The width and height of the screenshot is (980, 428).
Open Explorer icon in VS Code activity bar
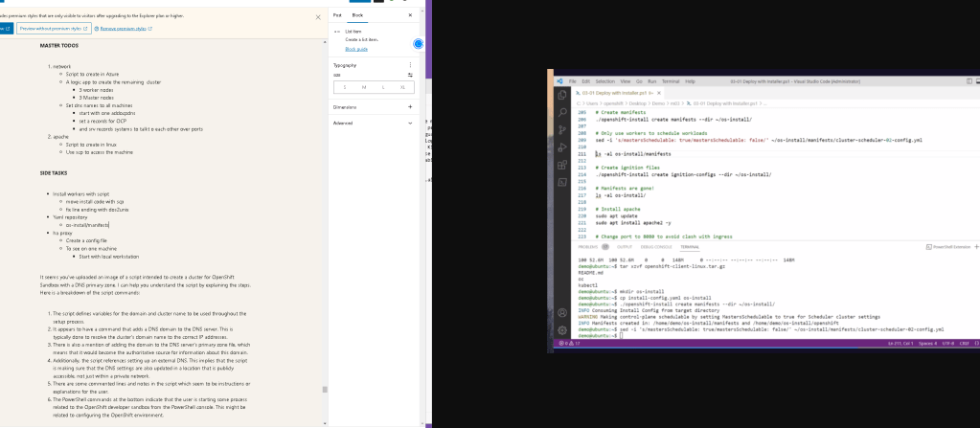tap(562, 95)
